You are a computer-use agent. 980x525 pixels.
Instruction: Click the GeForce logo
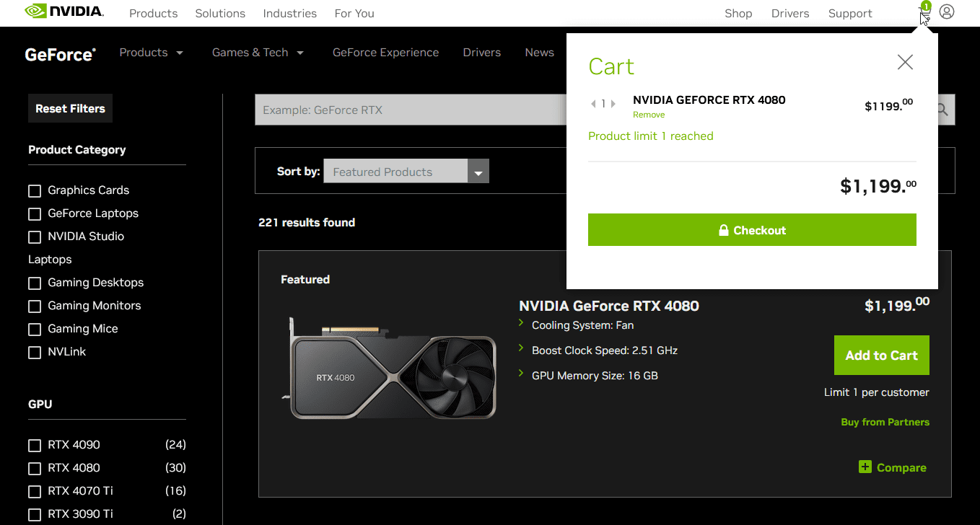[x=60, y=53]
